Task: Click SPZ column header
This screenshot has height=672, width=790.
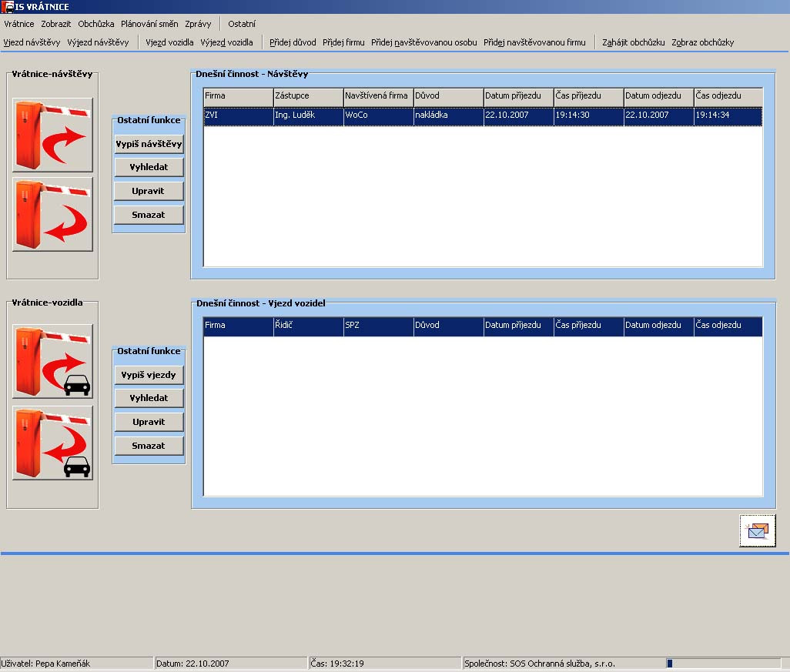Action: tap(378, 326)
